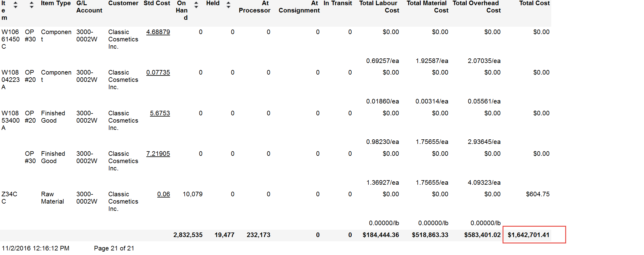Click the Total Labour Cost header
644x255 pixels.
click(379, 7)
